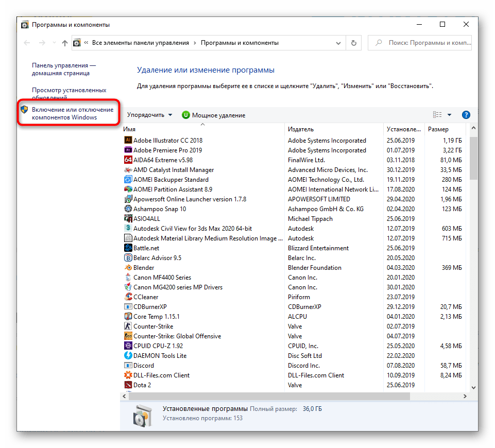Sort list by Издатель column header
This screenshot has height=448, width=495.
[x=301, y=129]
